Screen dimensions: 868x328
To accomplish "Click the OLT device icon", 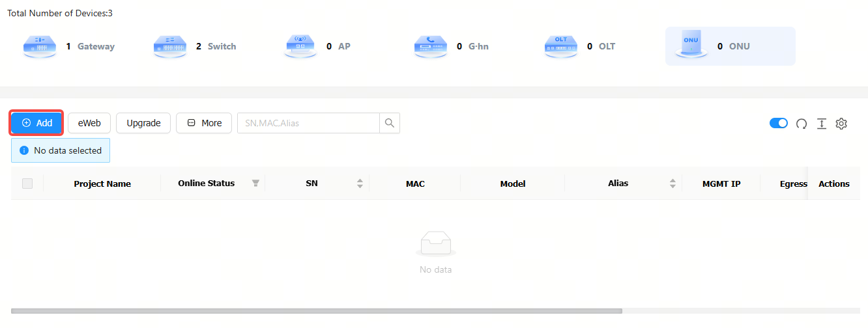I will [x=560, y=47].
